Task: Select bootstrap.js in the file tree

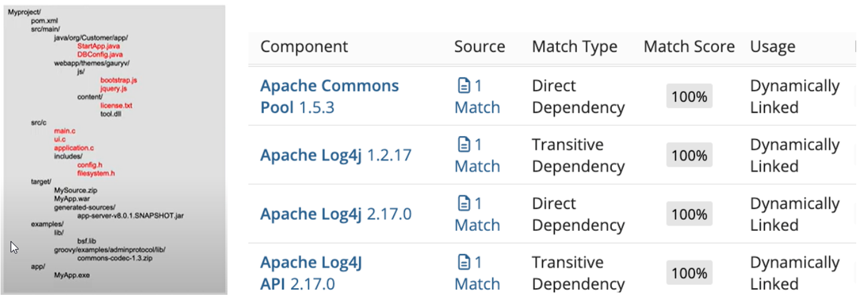Action: pos(119,80)
